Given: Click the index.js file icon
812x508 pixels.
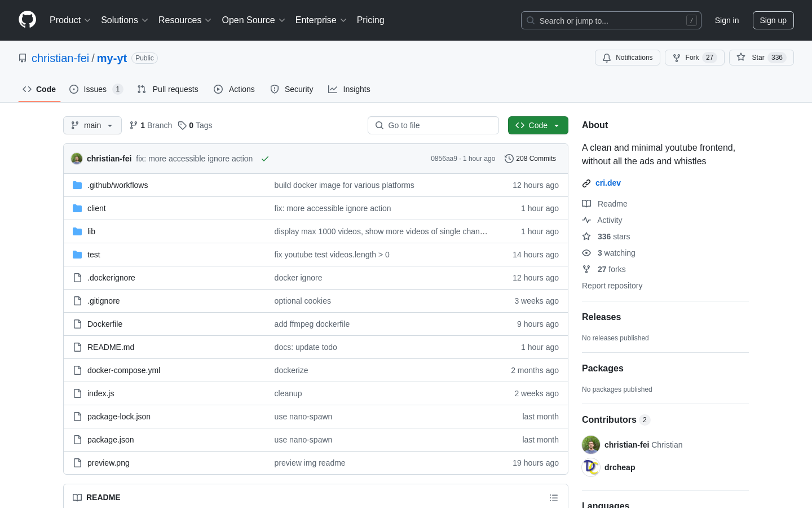Looking at the screenshot, I should [x=77, y=393].
